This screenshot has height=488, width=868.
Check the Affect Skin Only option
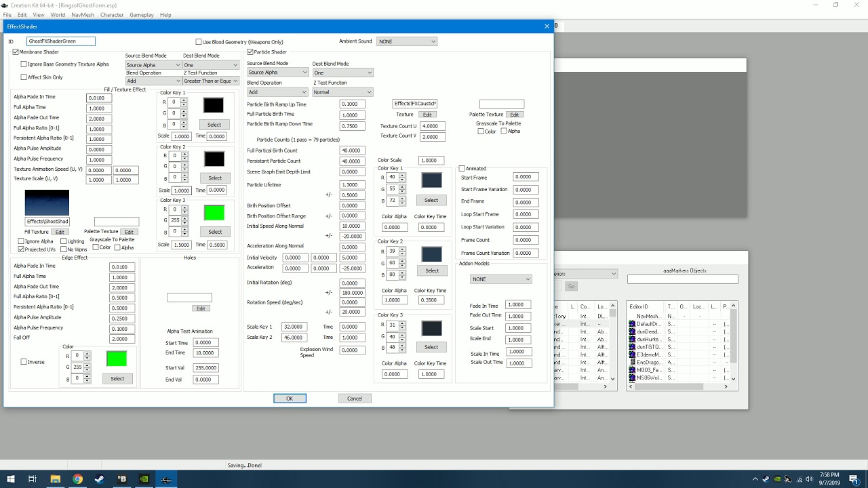[24, 77]
